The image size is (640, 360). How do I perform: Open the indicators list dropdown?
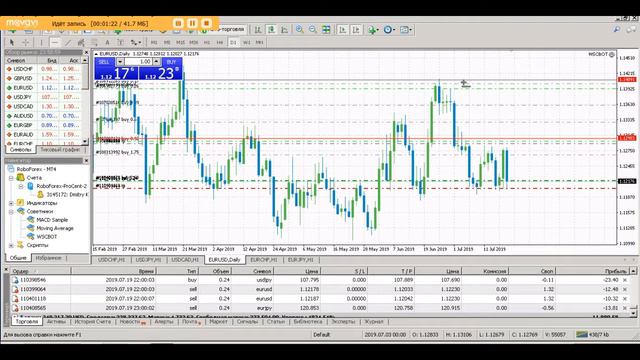[372, 30]
